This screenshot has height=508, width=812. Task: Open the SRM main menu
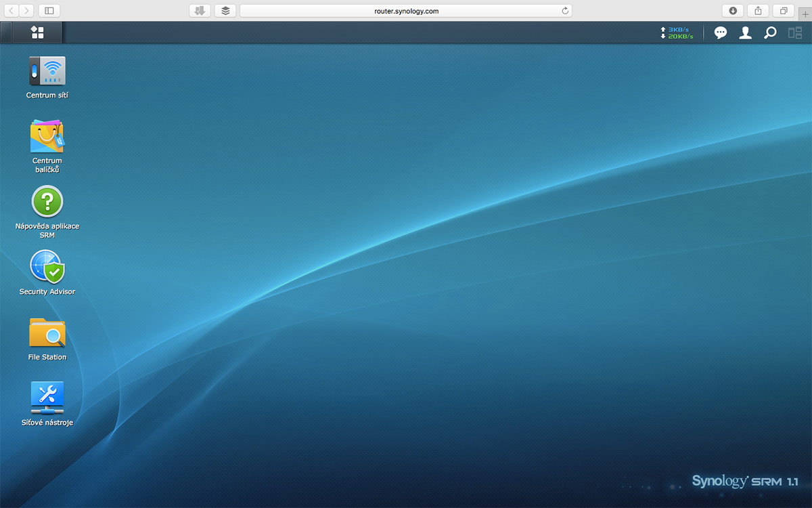[x=37, y=33]
